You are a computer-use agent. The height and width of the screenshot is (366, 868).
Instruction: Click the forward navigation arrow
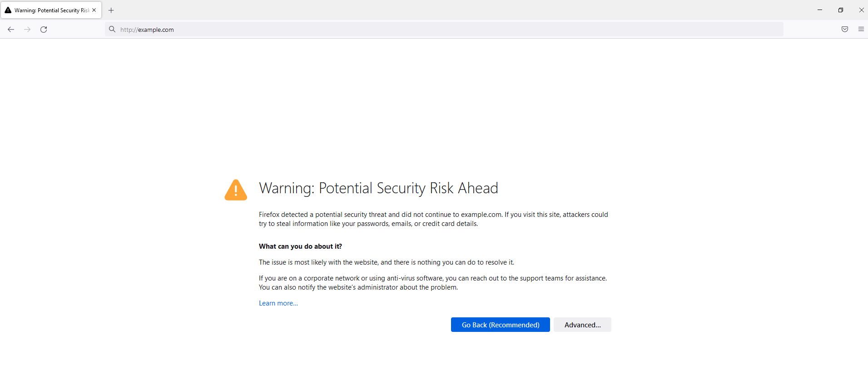pos(27,30)
